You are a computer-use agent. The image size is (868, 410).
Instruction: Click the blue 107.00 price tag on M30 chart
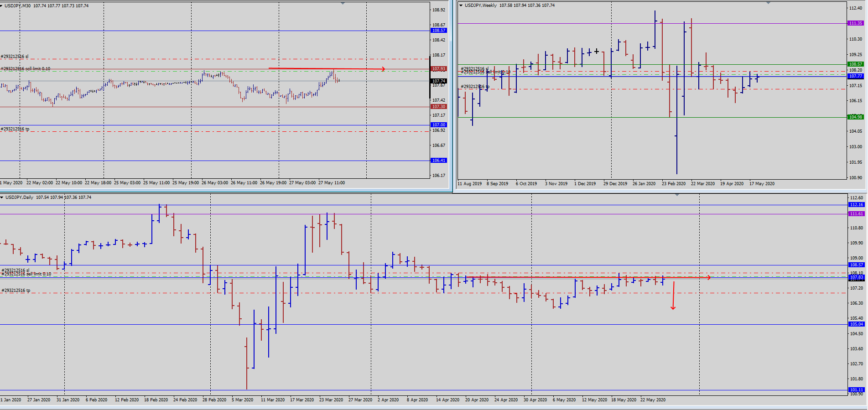pyautogui.click(x=439, y=125)
